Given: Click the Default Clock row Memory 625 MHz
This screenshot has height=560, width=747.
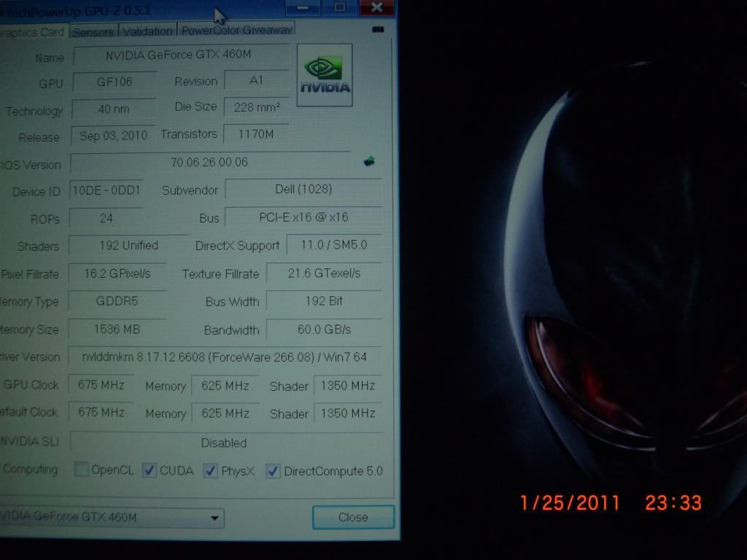Looking at the screenshot, I should pos(225,413).
